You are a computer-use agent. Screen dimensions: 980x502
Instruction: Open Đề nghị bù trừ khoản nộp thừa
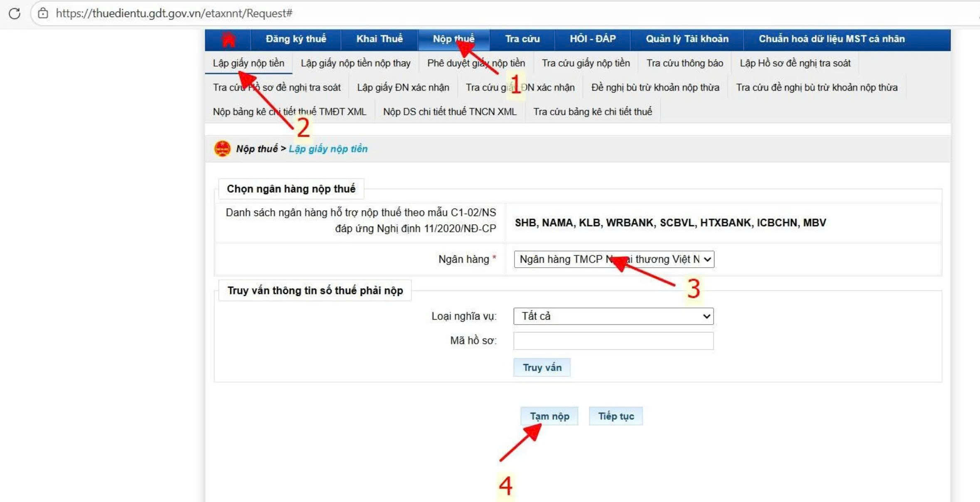655,88
